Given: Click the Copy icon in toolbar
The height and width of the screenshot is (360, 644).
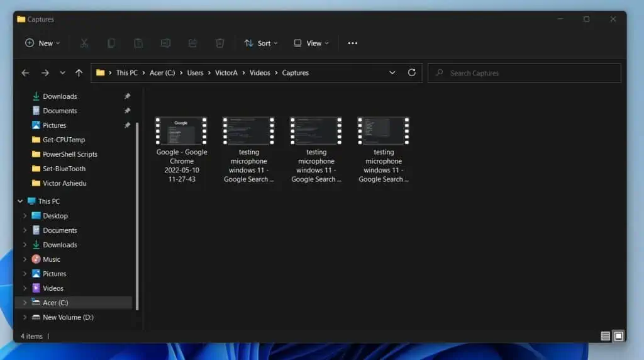Looking at the screenshot, I should (x=111, y=43).
